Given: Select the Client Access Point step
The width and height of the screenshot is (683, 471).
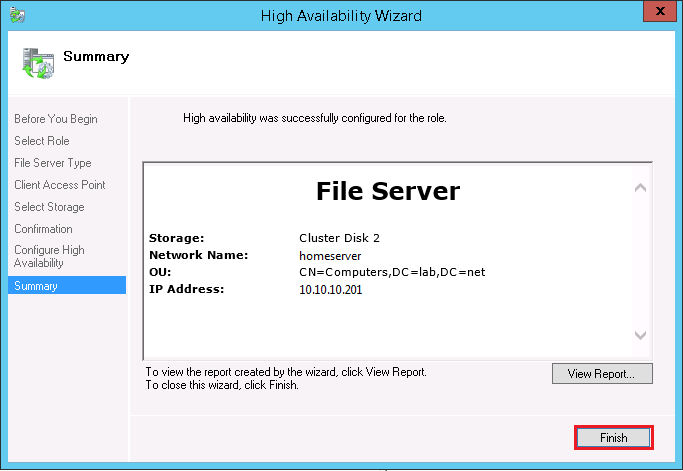Looking at the screenshot, I should coord(60,185).
